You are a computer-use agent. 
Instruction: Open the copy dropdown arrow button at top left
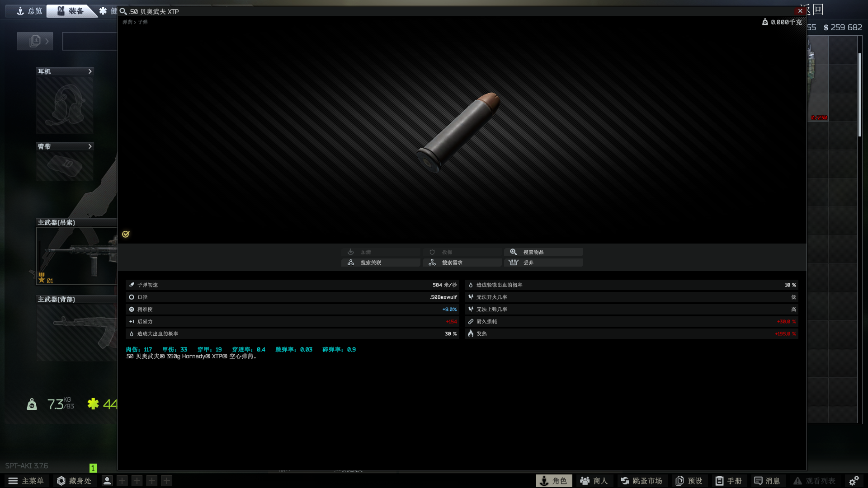35,41
